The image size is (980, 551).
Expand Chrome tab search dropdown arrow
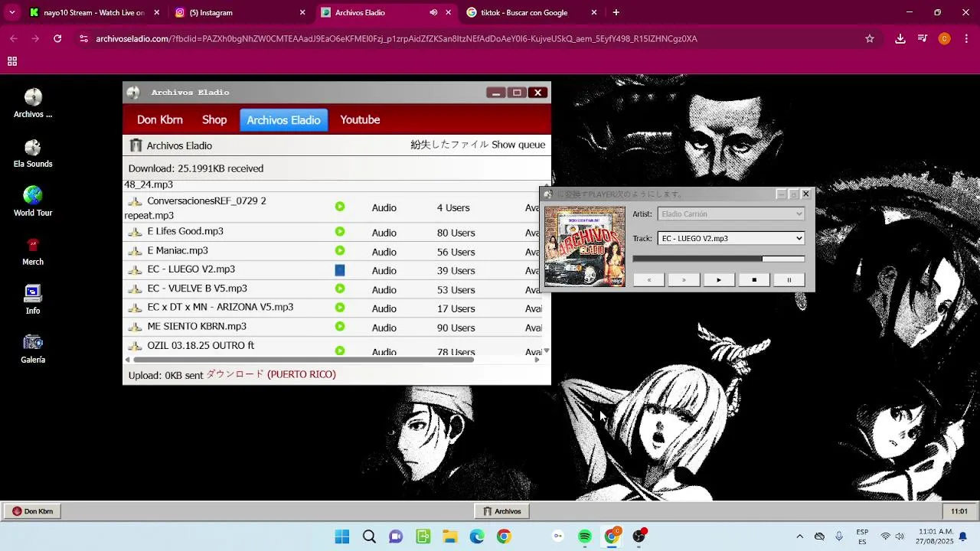click(12, 12)
